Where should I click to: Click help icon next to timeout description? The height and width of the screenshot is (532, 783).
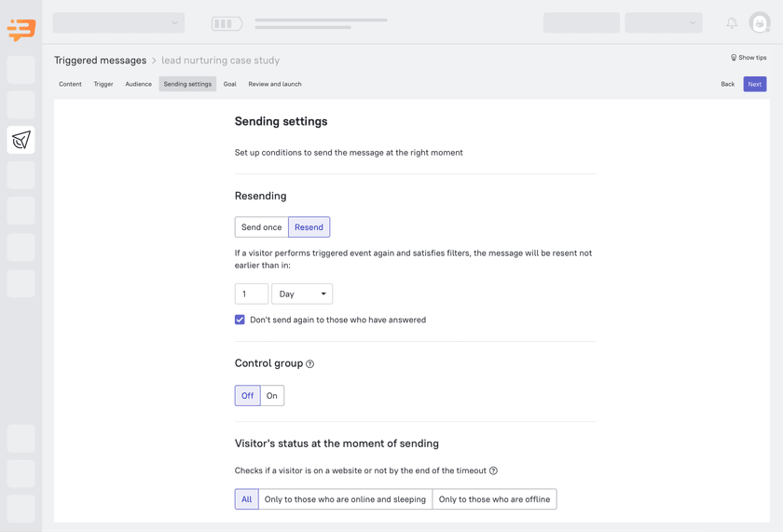[493, 471]
